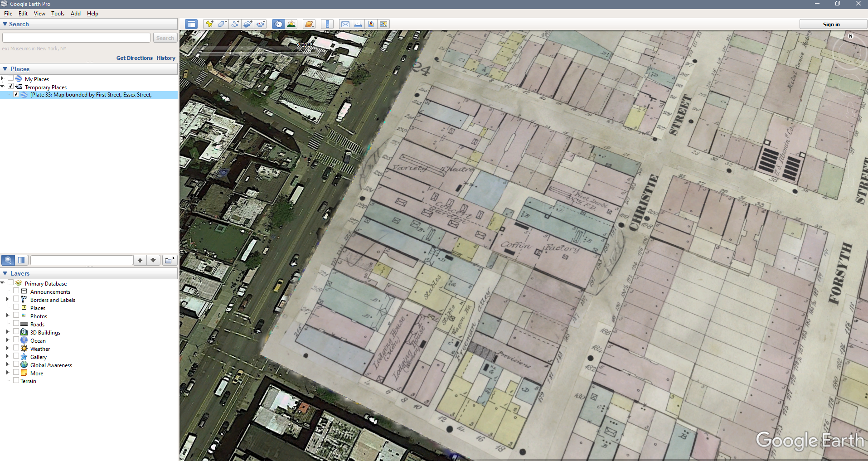Click the Print toolbar icon
The image size is (868, 461).
358,24
